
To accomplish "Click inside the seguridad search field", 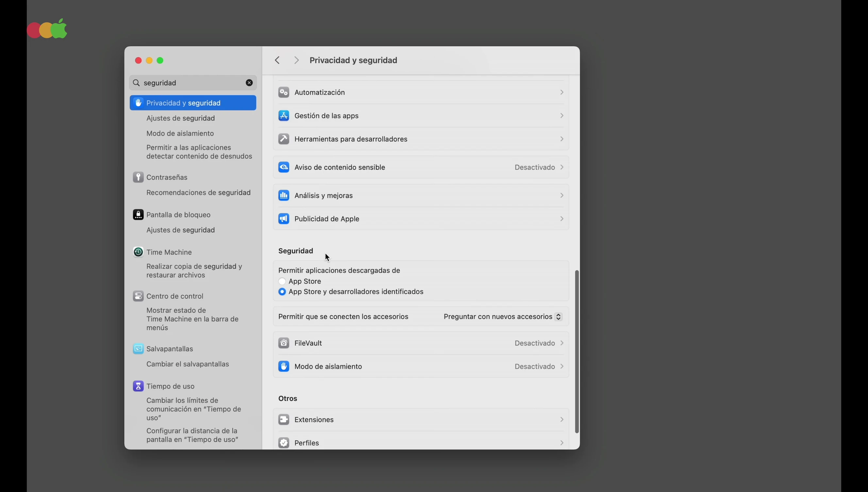I will click(x=193, y=83).
